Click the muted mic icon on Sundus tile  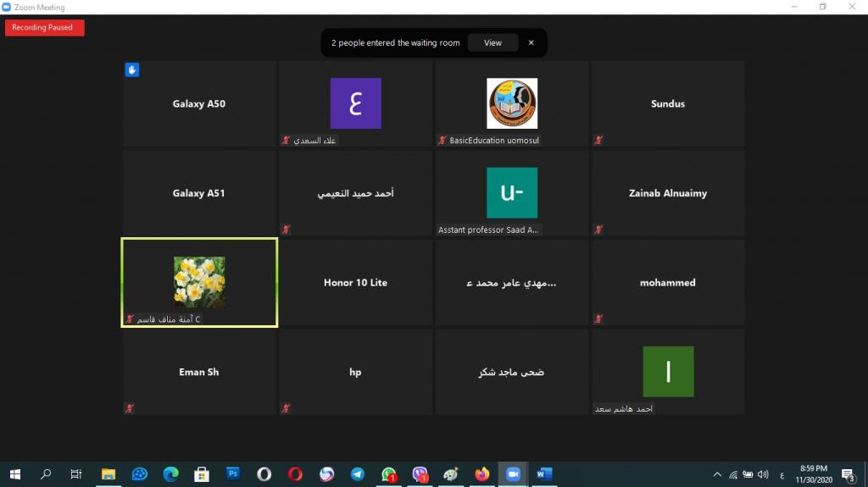pyautogui.click(x=598, y=141)
